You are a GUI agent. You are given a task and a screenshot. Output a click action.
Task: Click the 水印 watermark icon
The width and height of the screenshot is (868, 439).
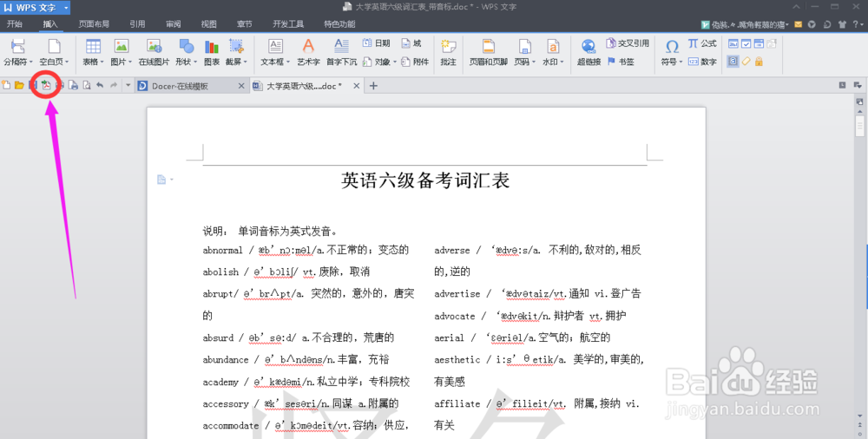point(552,46)
